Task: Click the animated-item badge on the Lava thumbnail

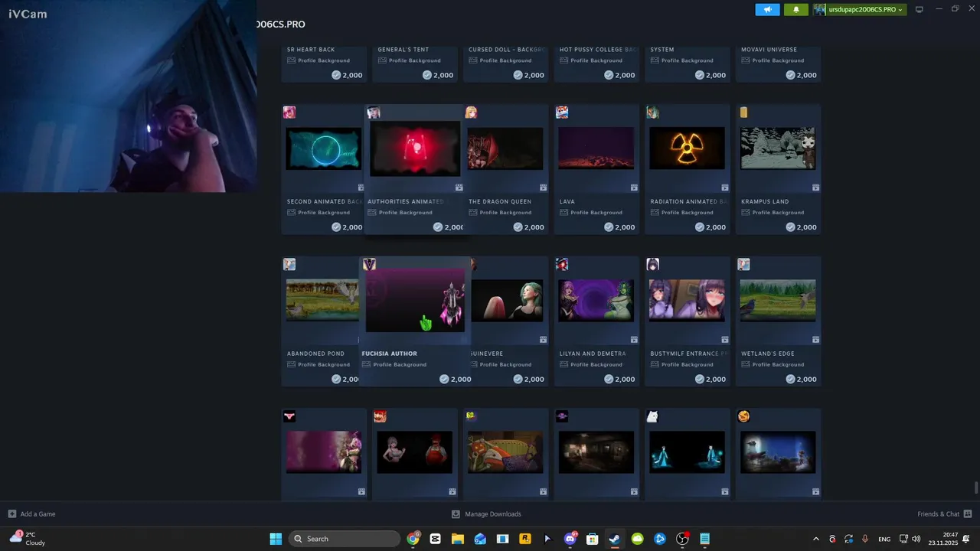Action: point(634,187)
